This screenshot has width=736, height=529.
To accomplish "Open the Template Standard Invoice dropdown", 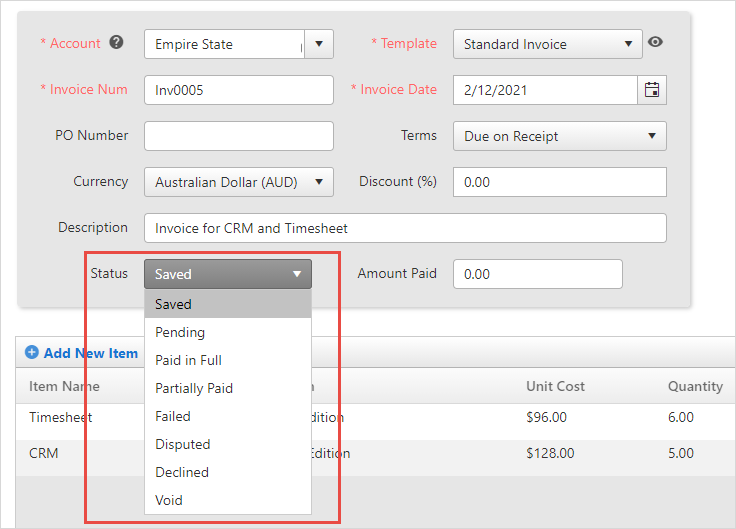I will click(548, 44).
